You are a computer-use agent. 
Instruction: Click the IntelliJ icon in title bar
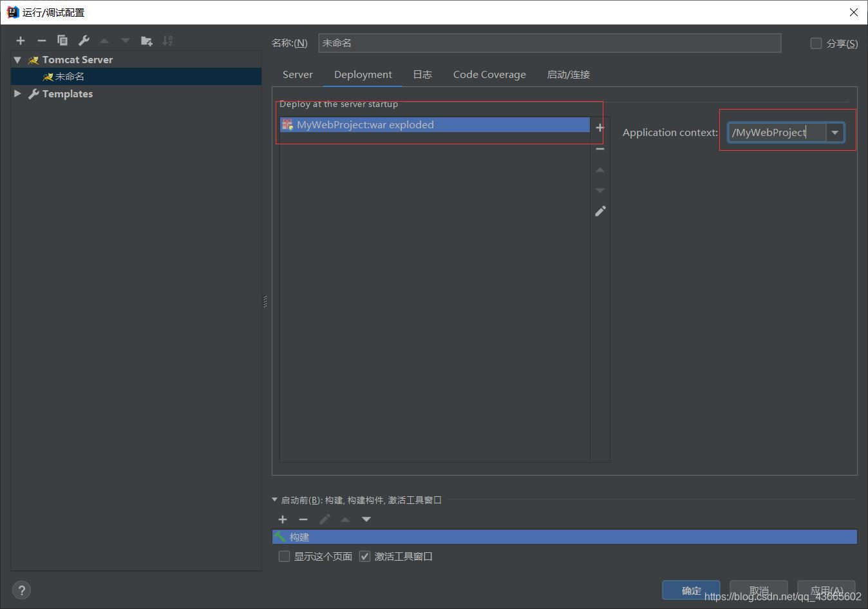coord(12,12)
